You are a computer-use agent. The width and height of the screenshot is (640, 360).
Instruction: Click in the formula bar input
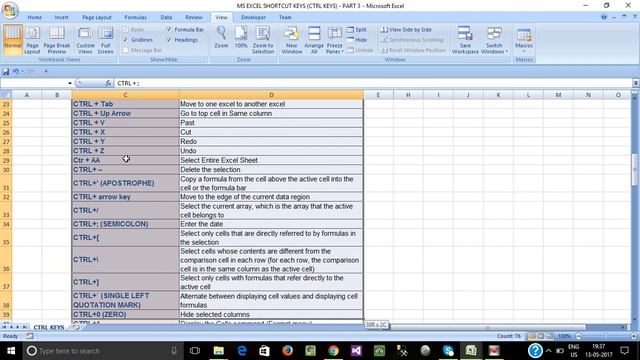tap(372, 83)
